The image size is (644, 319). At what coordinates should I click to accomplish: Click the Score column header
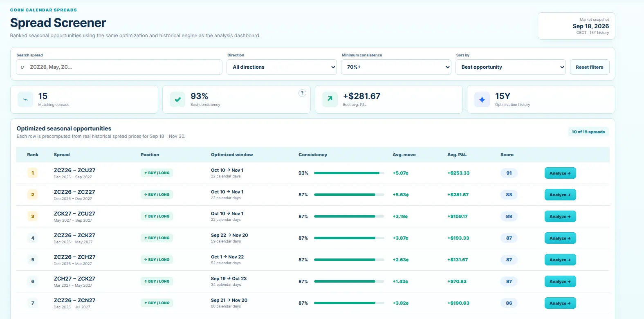tap(507, 155)
